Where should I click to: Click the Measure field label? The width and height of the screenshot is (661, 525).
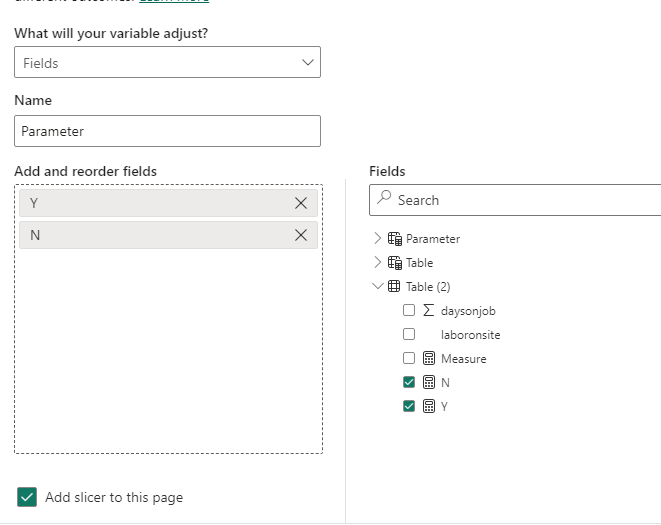[464, 359]
